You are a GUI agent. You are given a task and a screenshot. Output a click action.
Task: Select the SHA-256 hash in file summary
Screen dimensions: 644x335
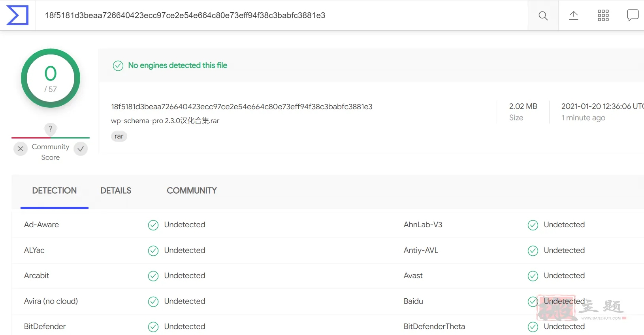coord(242,107)
